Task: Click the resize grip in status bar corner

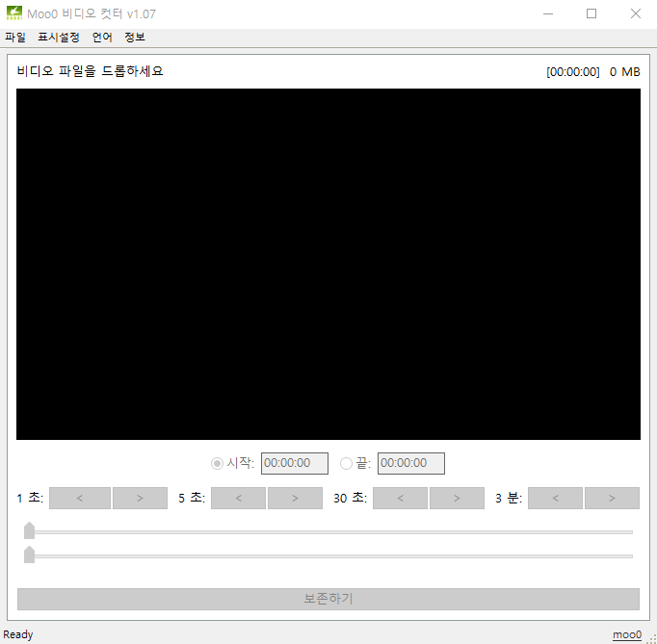Action: click(651, 638)
